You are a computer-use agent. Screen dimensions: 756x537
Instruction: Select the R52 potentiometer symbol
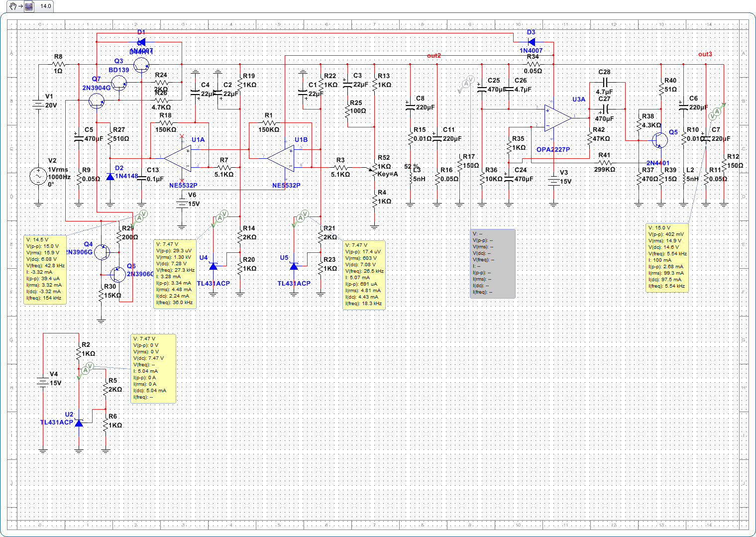(374, 168)
